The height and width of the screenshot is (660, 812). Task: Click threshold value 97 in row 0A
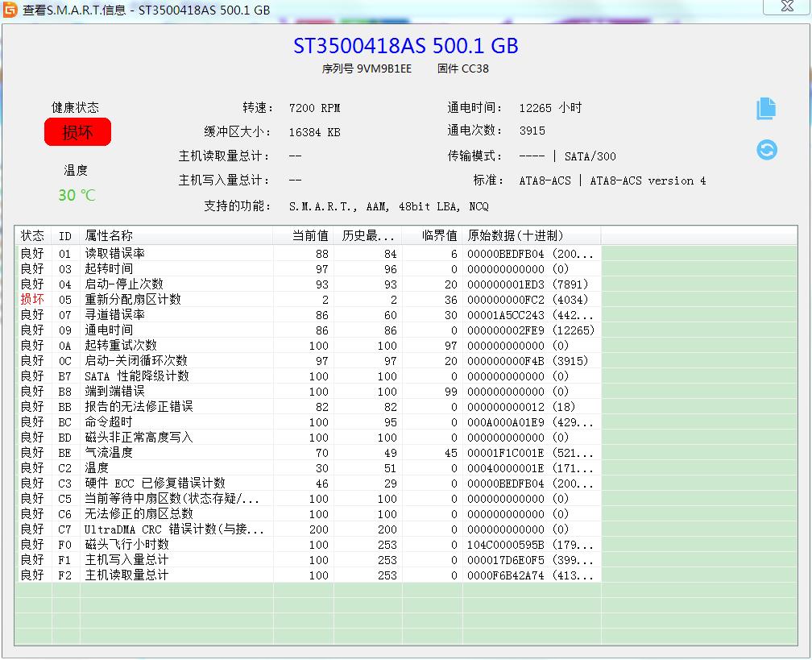point(450,346)
